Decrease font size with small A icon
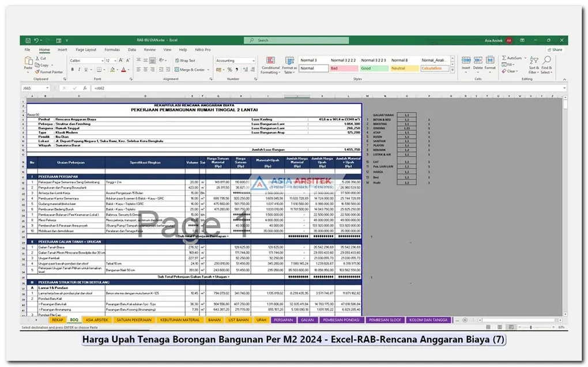 point(127,60)
